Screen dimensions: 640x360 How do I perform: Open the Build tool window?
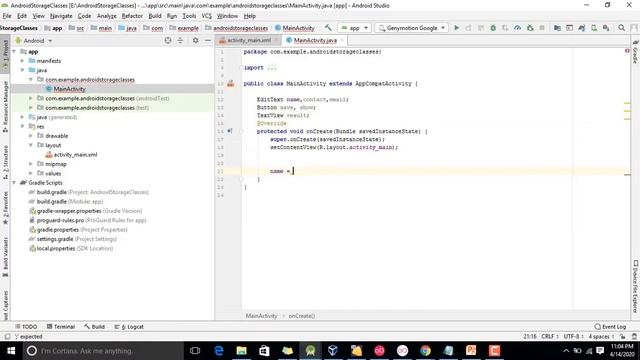pyautogui.click(x=95, y=327)
